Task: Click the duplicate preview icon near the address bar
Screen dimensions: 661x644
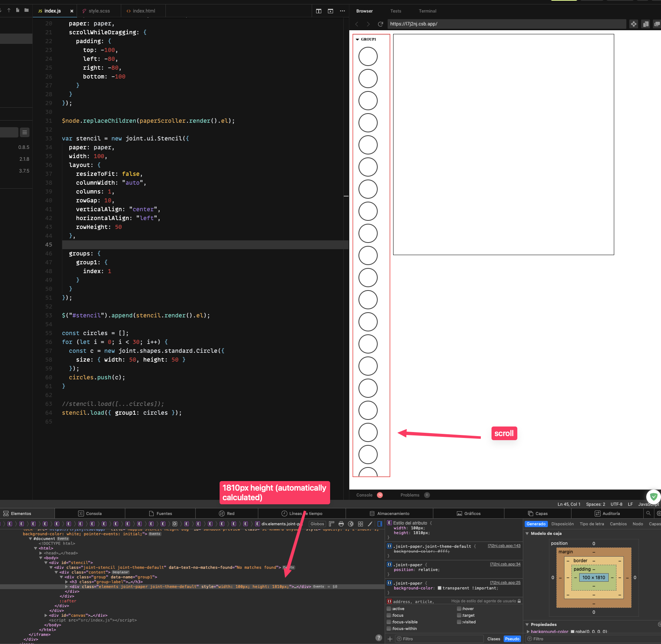Action: pos(645,24)
